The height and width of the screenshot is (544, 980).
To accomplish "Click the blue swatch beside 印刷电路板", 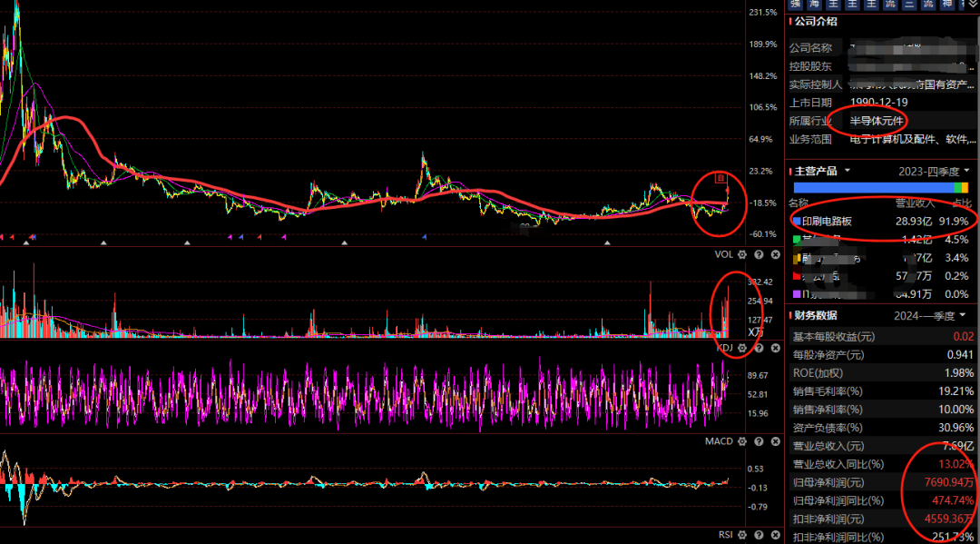I will click(797, 222).
